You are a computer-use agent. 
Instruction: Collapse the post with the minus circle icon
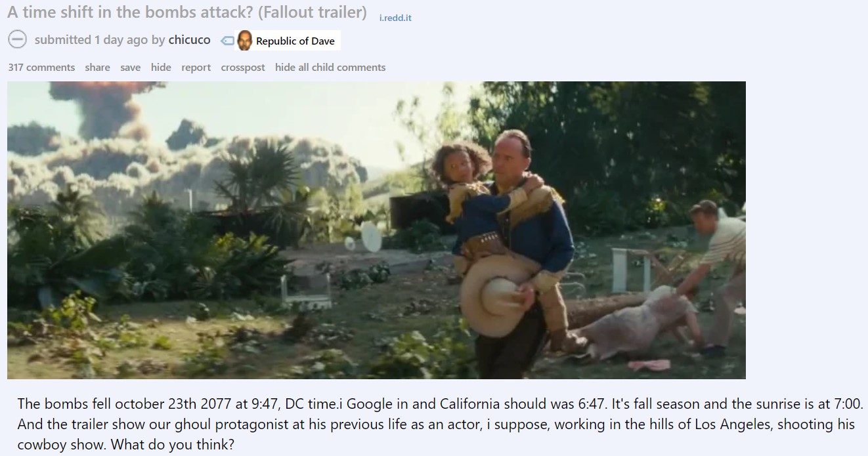[17, 40]
